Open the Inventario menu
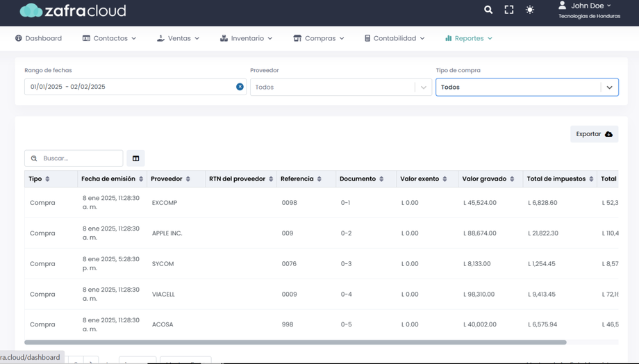Screen dimensions: 639x364 pyautogui.click(x=246, y=38)
